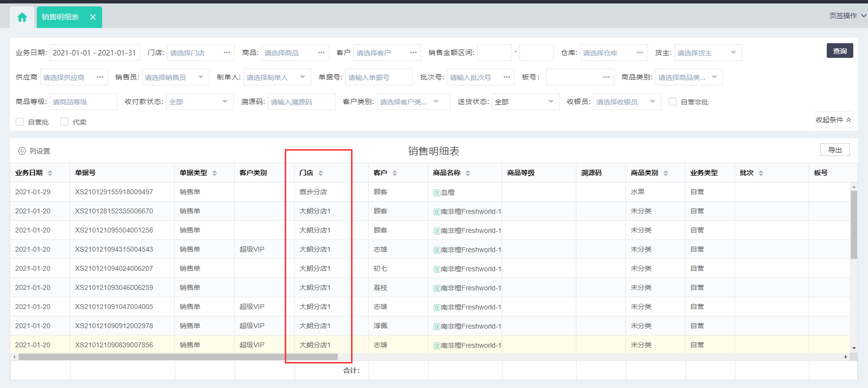Enable the 代卖 checkbox
Screen dimensions: 868x388
64,122
